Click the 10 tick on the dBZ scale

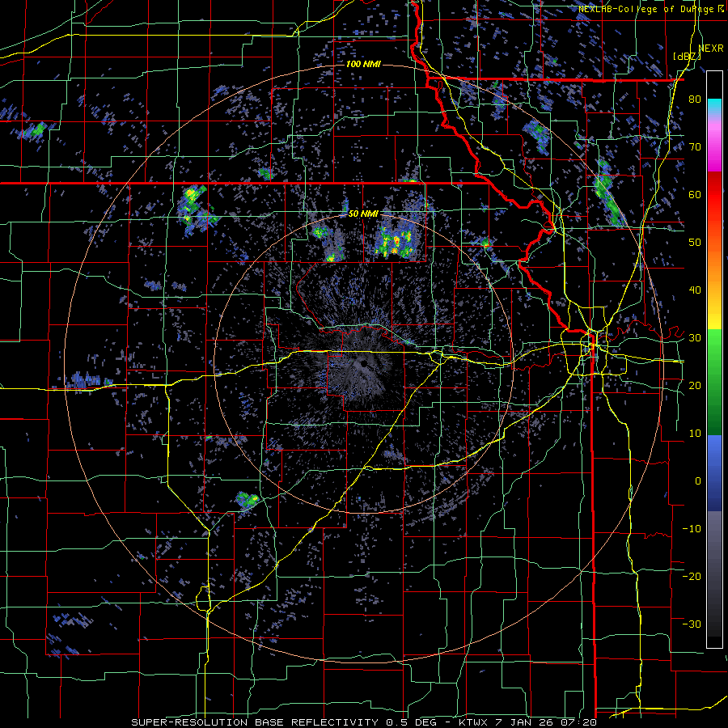tap(695, 434)
